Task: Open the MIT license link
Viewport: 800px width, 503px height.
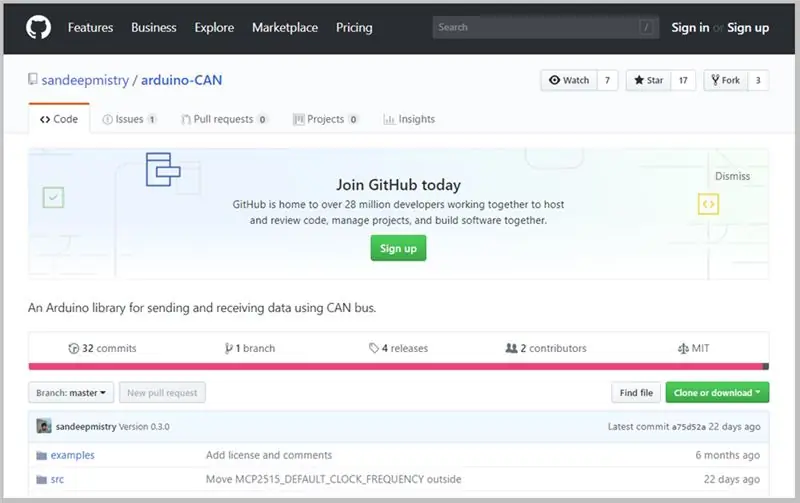Action: 693,348
